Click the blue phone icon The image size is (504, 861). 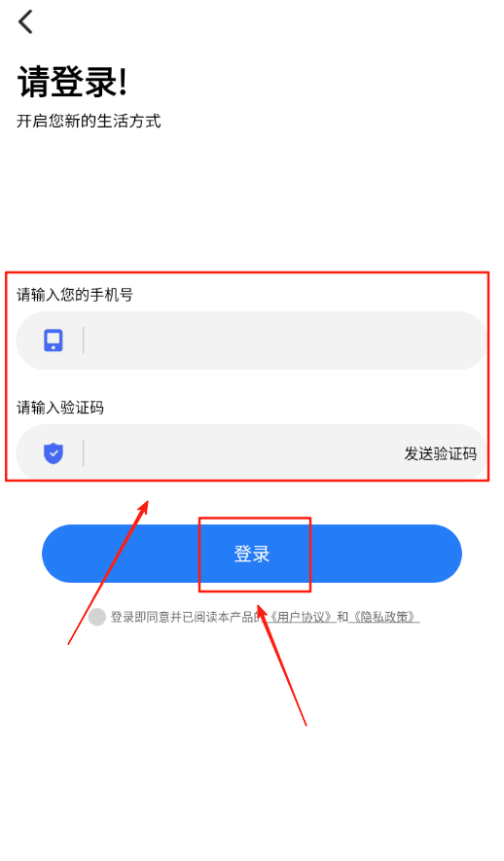(x=54, y=341)
